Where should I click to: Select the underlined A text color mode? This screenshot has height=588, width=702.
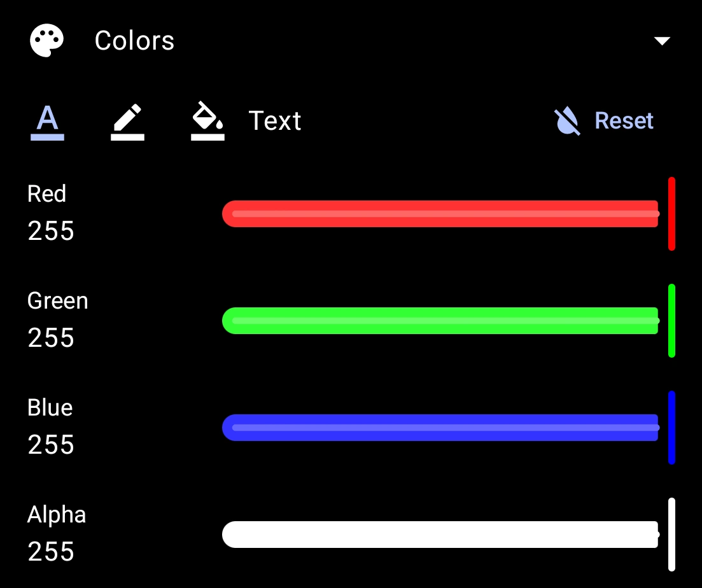[x=47, y=121]
